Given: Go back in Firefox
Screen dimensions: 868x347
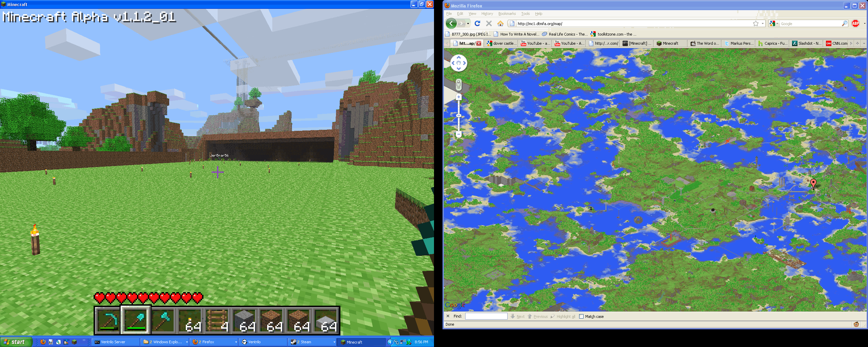Looking at the screenshot, I should click(x=451, y=23).
